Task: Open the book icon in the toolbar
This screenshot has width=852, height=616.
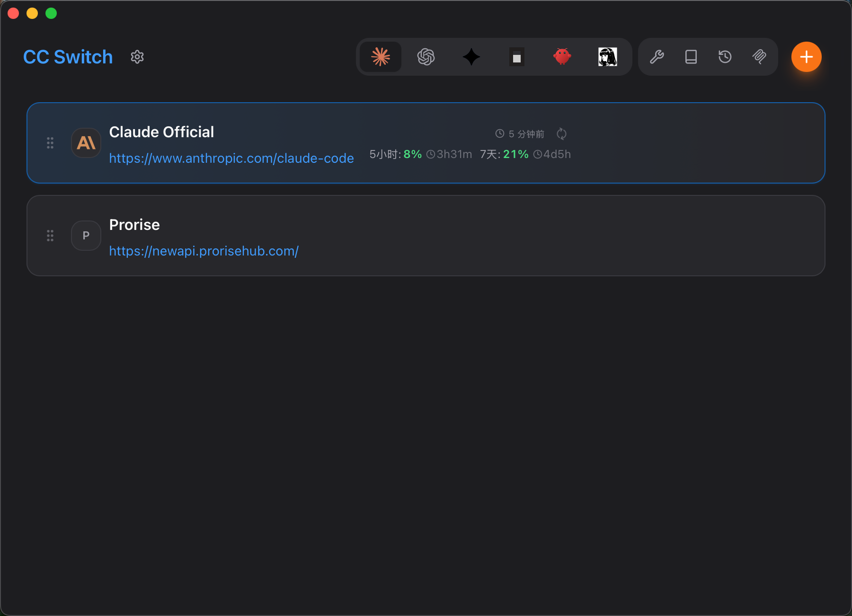Action: (x=691, y=57)
